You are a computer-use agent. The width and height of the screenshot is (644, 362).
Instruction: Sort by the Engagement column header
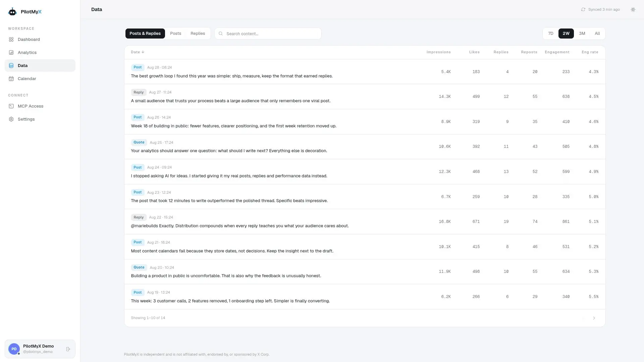(557, 52)
